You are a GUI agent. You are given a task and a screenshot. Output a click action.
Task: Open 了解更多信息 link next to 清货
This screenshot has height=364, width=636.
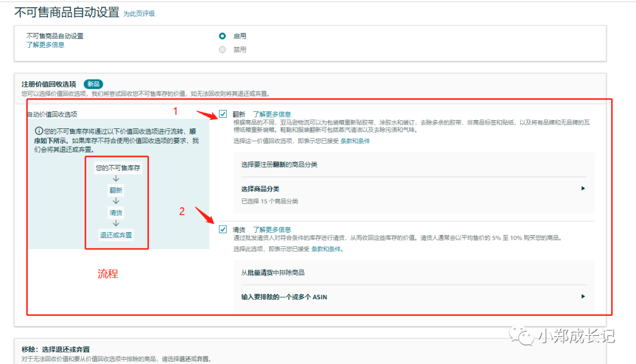pos(271,230)
